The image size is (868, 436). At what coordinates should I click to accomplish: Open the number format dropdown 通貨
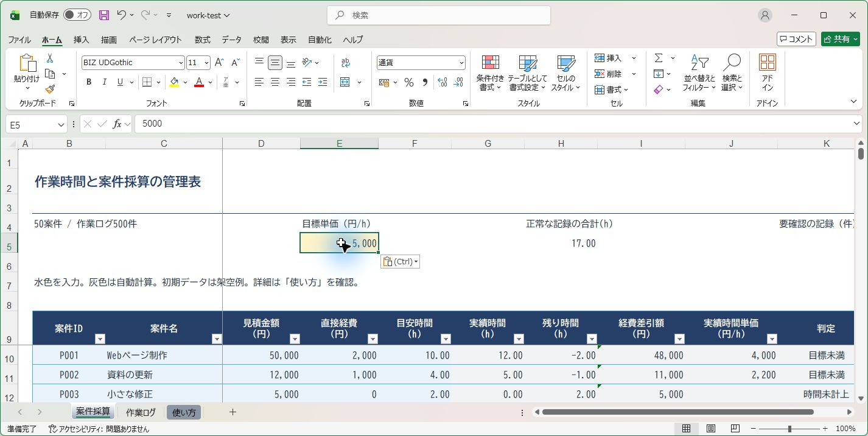coord(462,63)
